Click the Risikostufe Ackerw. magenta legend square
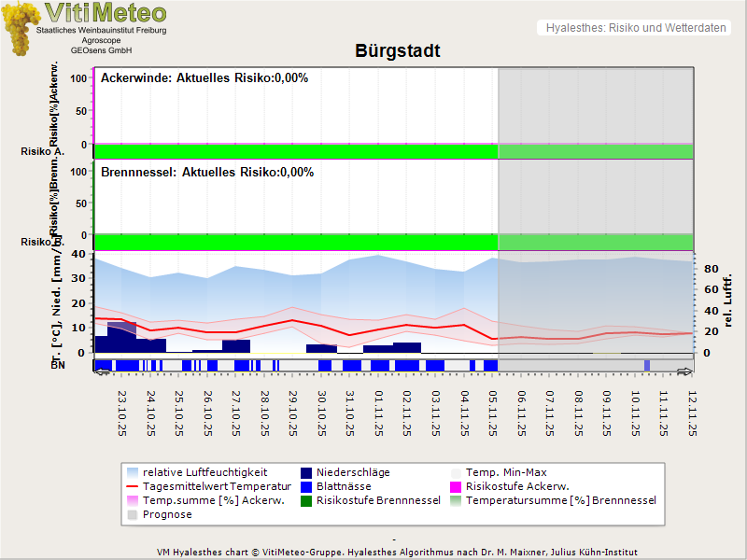The width and height of the screenshot is (747, 560). click(x=457, y=487)
